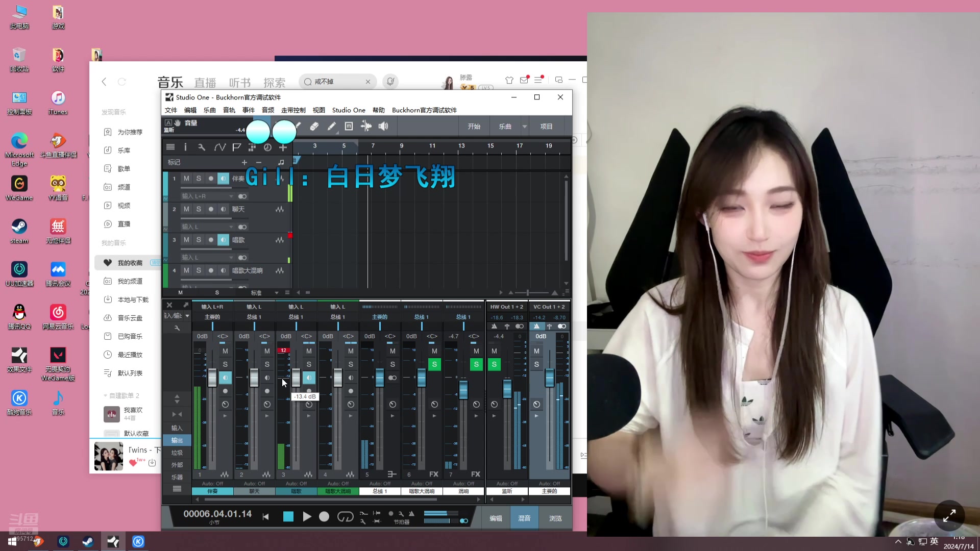The height and width of the screenshot is (551, 980).
Task: Adjust the 混响 channel 7 fader
Action: [x=463, y=390]
